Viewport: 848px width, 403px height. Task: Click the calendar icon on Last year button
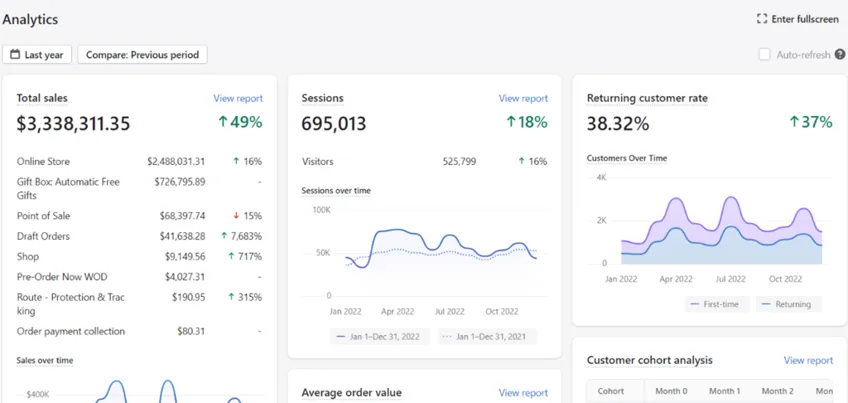pos(15,55)
